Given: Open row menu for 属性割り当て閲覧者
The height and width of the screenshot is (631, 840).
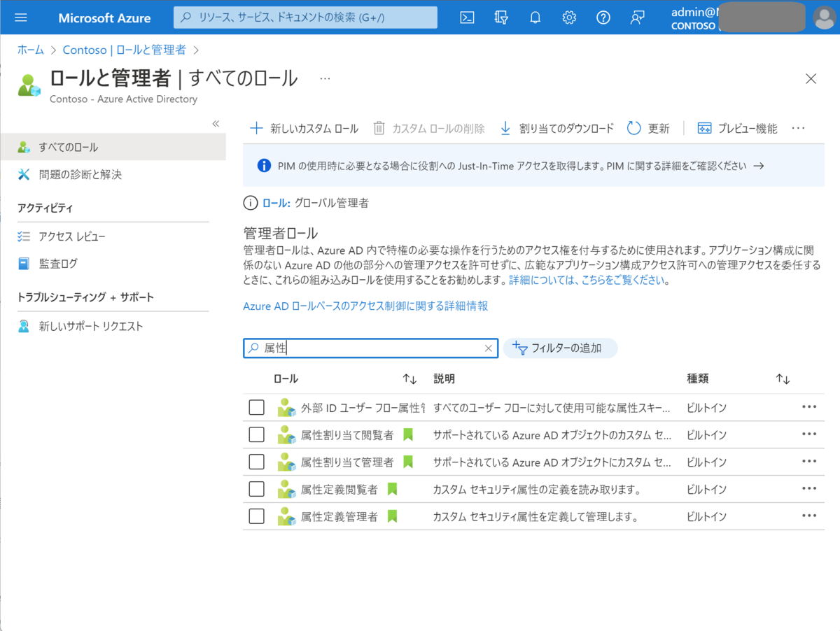Looking at the screenshot, I should point(809,434).
